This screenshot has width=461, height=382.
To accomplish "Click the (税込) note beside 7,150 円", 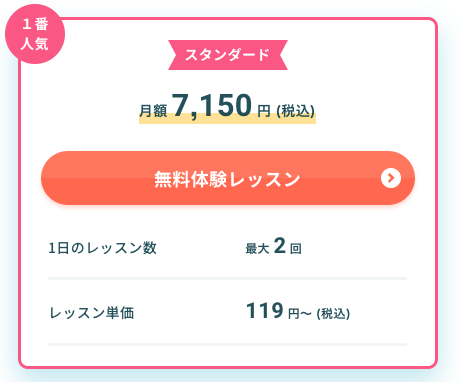I will click(x=295, y=111).
